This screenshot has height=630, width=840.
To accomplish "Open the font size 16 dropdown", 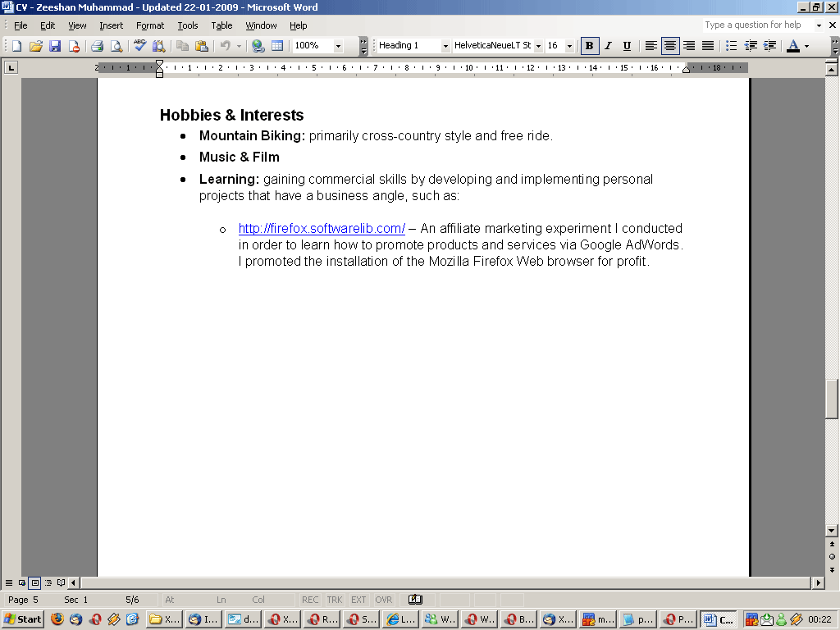I will click(x=569, y=46).
